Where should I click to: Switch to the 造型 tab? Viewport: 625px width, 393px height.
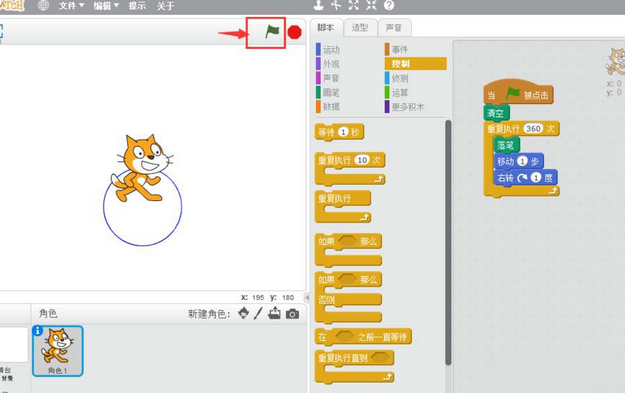[360, 28]
